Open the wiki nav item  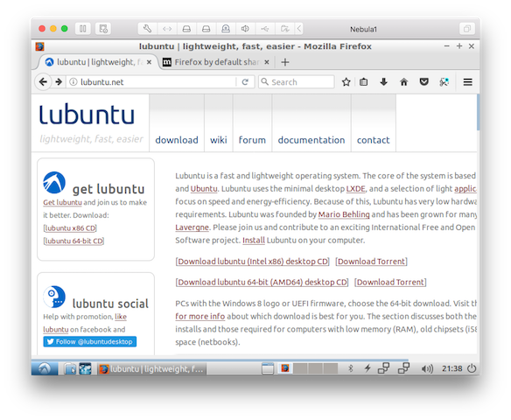[x=219, y=140]
